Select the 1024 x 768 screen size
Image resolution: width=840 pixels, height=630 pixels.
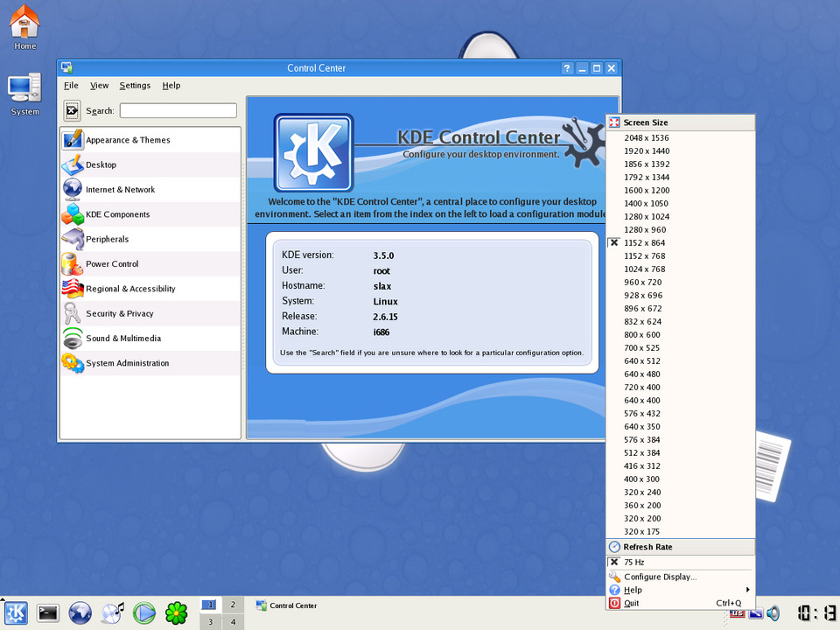pos(681,269)
